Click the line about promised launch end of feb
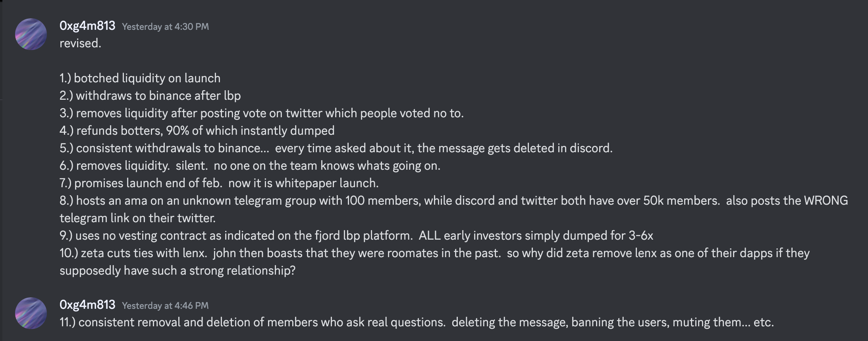The height and width of the screenshot is (341, 868). pyautogui.click(x=219, y=183)
